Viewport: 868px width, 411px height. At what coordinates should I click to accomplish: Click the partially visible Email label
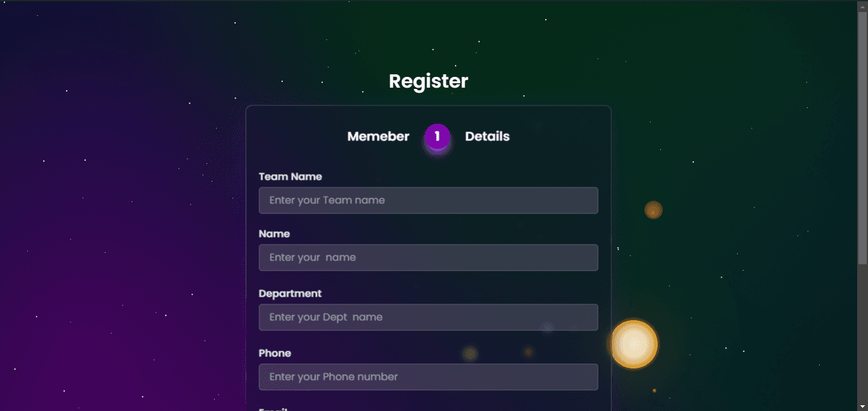click(x=274, y=408)
